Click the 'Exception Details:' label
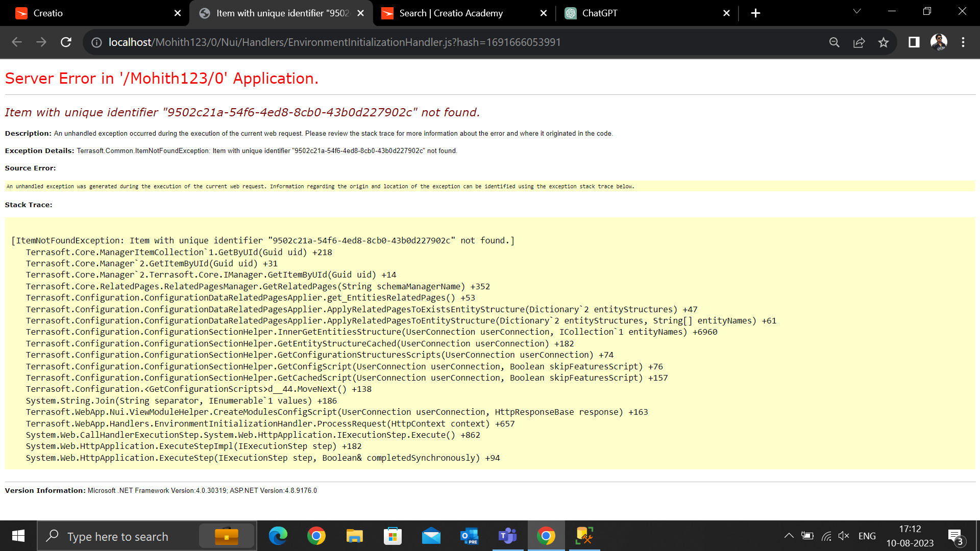The image size is (980, 551). (40, 151)
